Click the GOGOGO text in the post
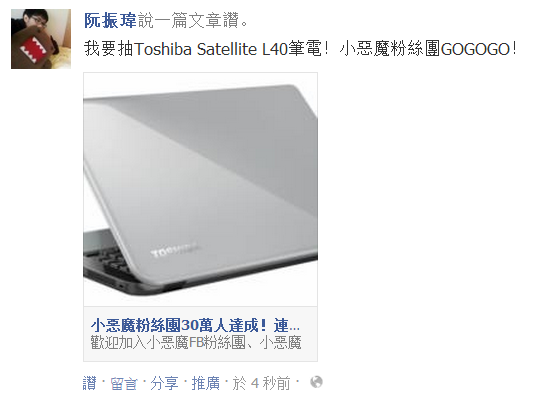 click(475, 49)
